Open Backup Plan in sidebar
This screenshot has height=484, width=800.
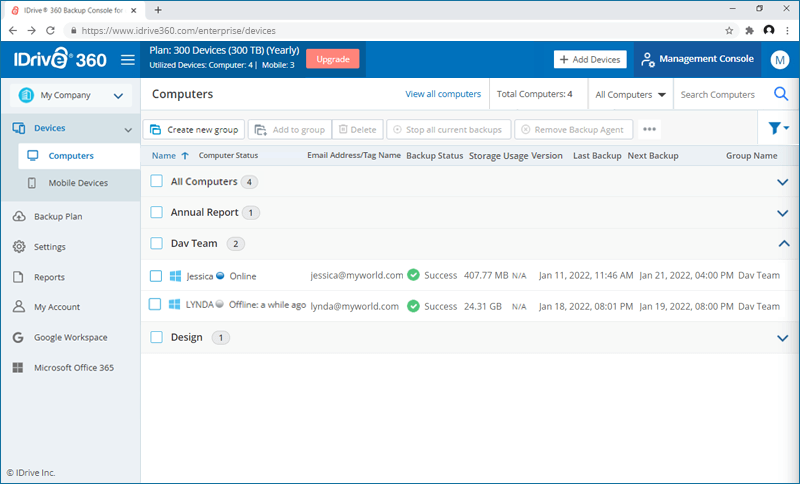(58, 216)
